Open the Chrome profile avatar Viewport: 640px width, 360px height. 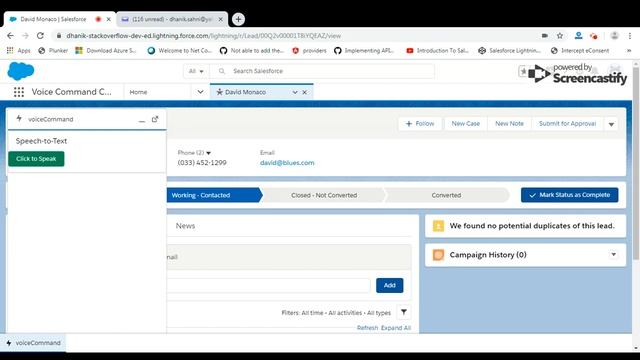coord(614,36)
